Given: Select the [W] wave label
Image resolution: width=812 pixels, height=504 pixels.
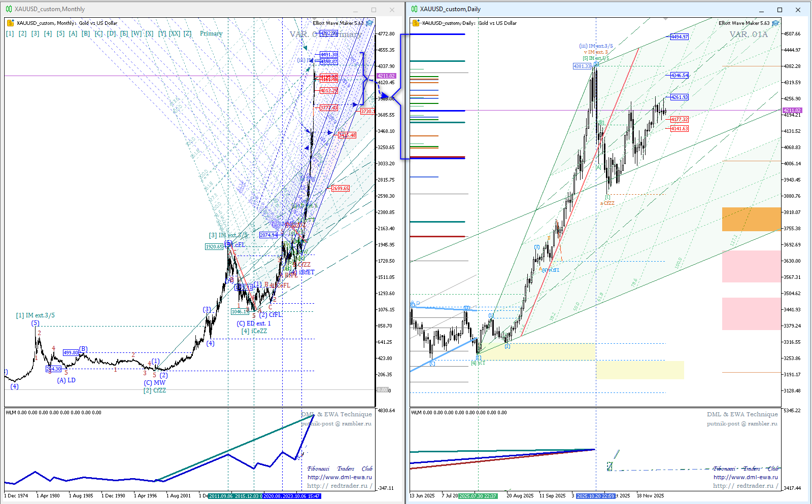Looking at the screenshot, I should point(137,33).
